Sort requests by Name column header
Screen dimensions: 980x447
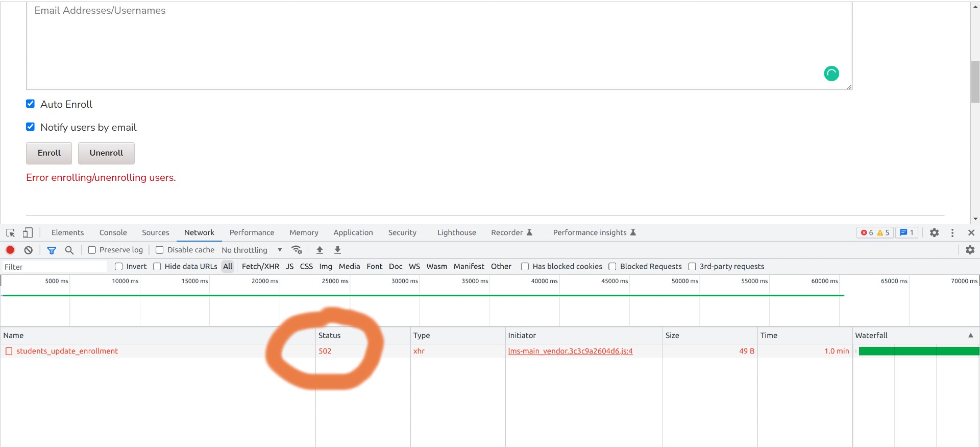click(x=158, y=336)
